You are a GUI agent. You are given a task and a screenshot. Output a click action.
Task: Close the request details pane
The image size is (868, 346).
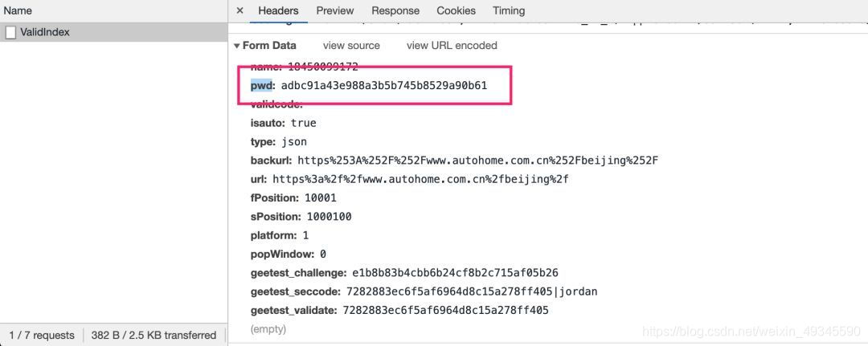click(240, 10)
